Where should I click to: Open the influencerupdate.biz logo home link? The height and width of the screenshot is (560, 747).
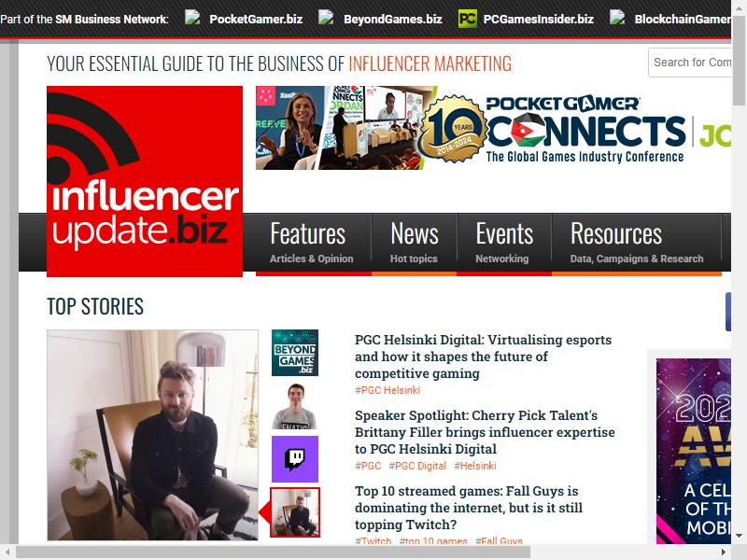pos(145,181)
